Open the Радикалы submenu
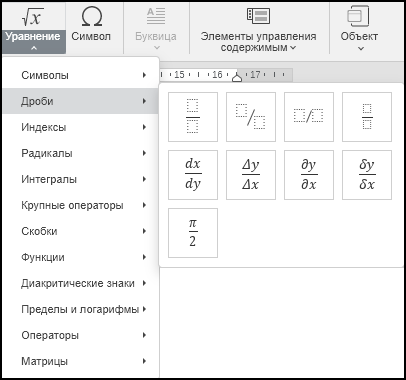Screen dimensions: 406x380 pyautogui.click(x=80, y=153)
